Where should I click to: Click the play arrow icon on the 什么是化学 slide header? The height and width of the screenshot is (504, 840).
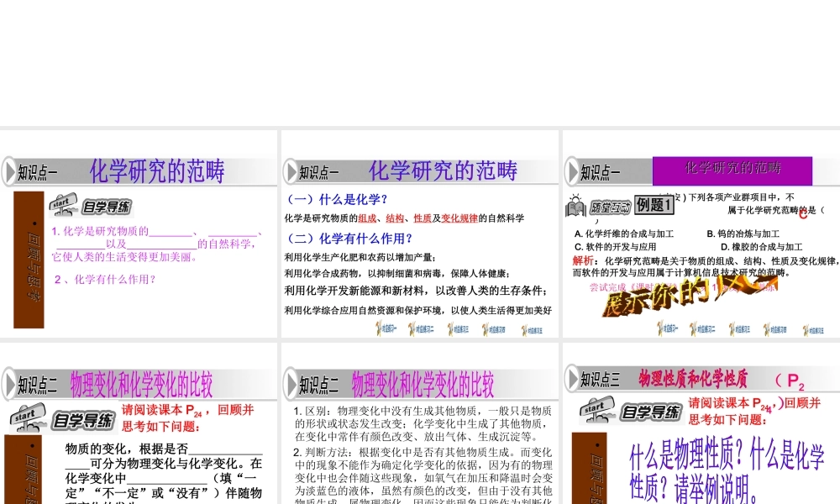(x=291, y=172)
